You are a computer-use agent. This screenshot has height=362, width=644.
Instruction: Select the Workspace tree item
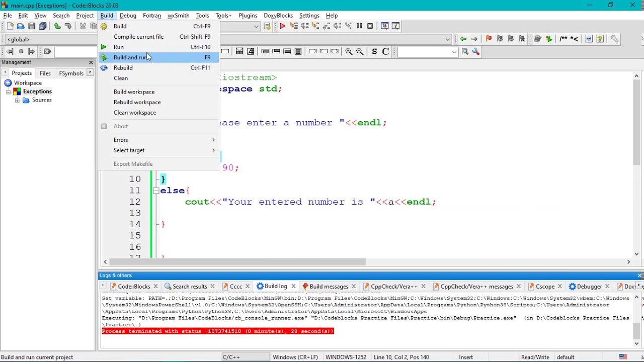coord(28,83)
